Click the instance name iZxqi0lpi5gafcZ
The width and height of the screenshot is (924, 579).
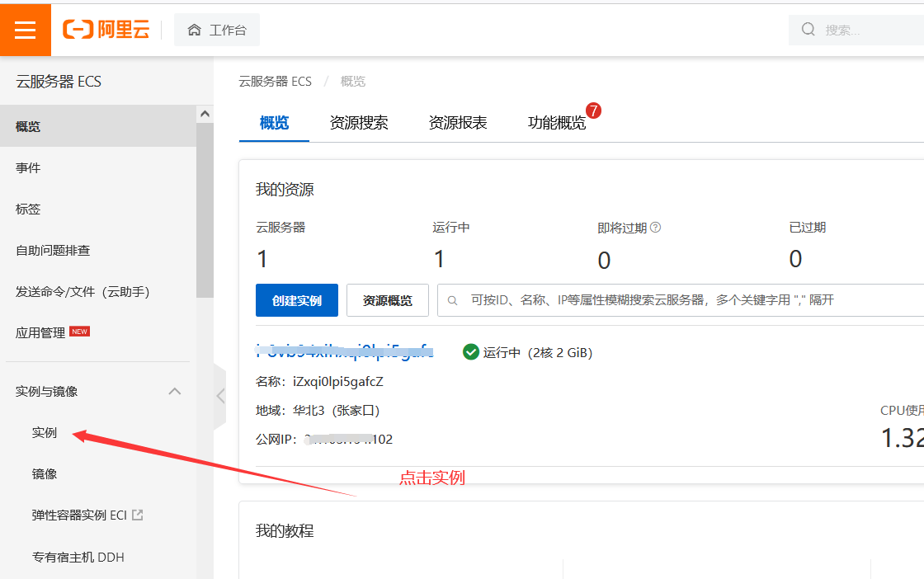(x=338, y=382)
